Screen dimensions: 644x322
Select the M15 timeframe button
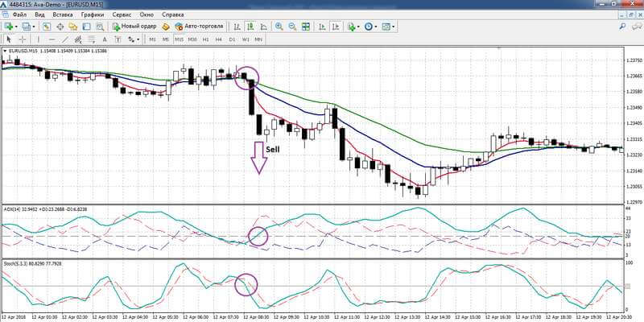coord(179,39)
